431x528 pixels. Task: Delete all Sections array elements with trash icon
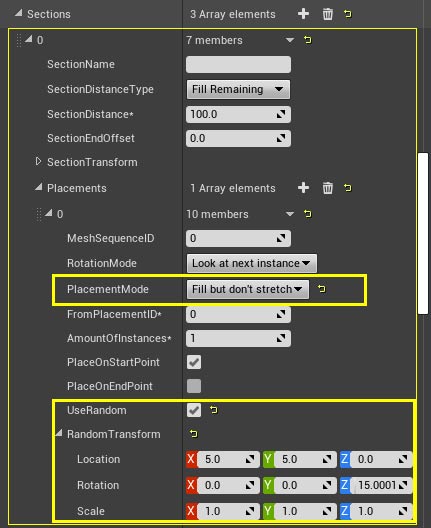pos(328,14)
